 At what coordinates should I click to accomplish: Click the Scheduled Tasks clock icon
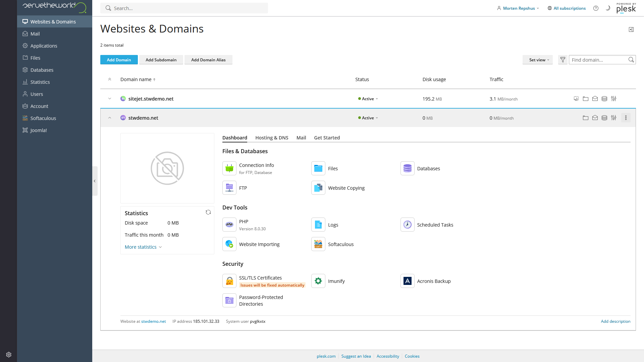point(407,225)
